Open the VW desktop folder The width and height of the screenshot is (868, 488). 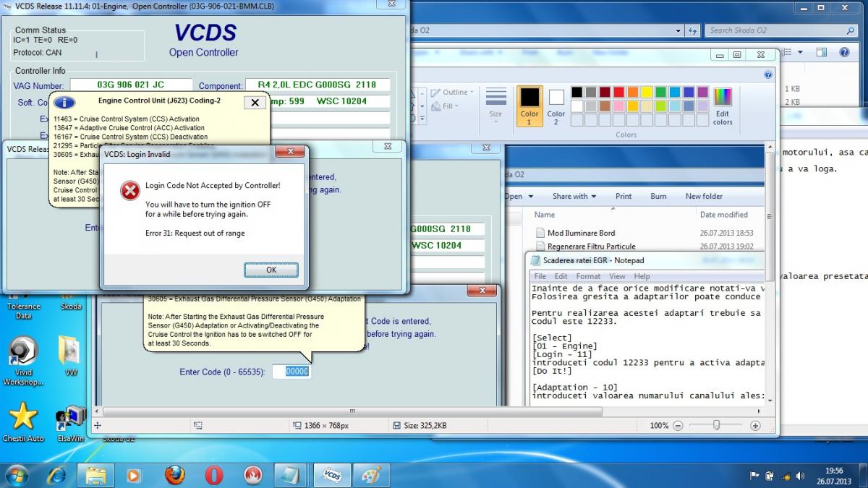click(x=69, y=356)
